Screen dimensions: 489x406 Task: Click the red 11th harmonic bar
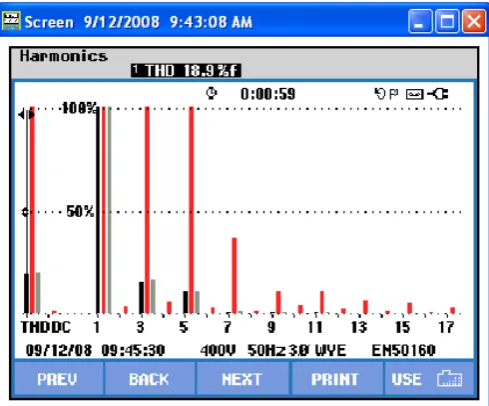coord(322,302)
